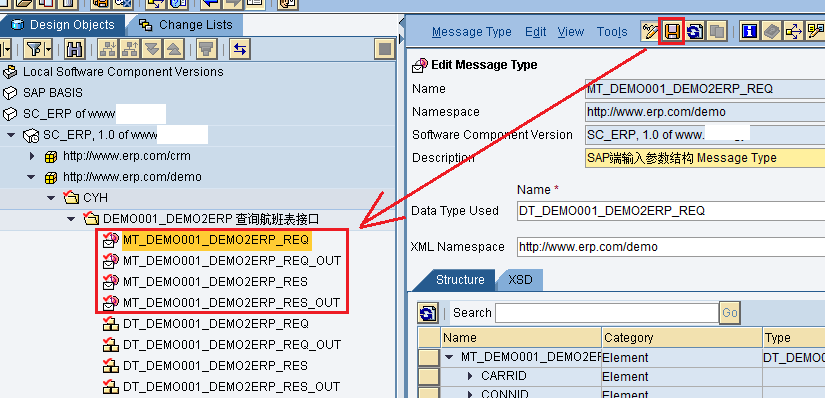Viewport: 825px width, 398px height.
Task: Switch to the Change Lists tab
Action: click(x=186, y=25)
